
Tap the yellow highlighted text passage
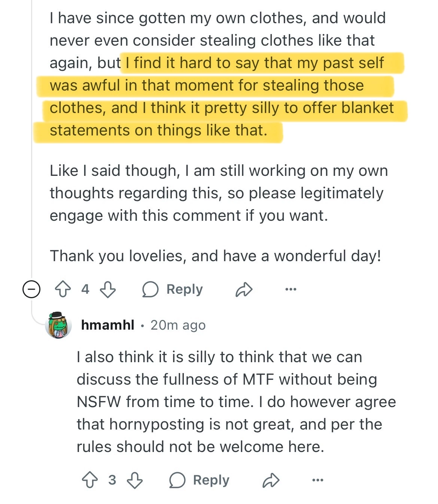pos(221,97)
